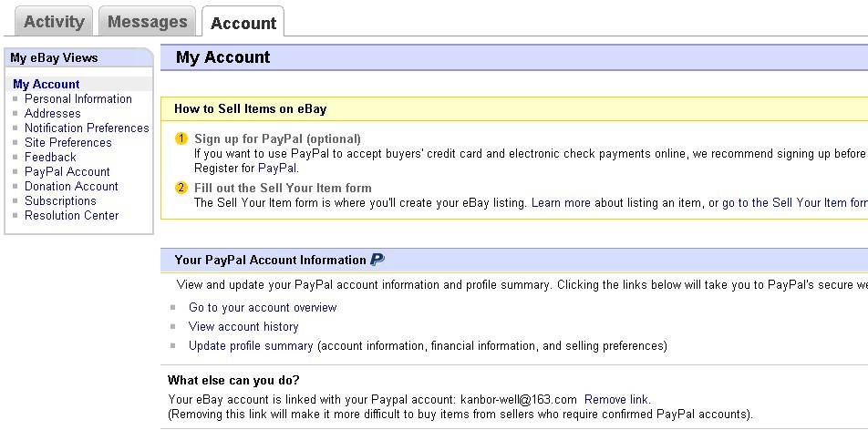Click Learn more about listing an item
The height and width of the screenshot is (430, 868).
(561, 202)
